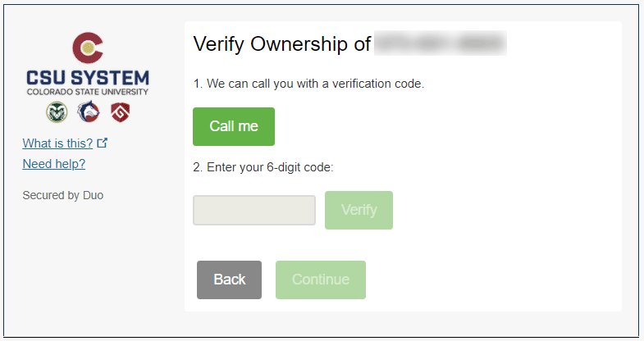Open the "Need help?" link
The height and width of the screenshot is (341, 644).
pos(54,164)
